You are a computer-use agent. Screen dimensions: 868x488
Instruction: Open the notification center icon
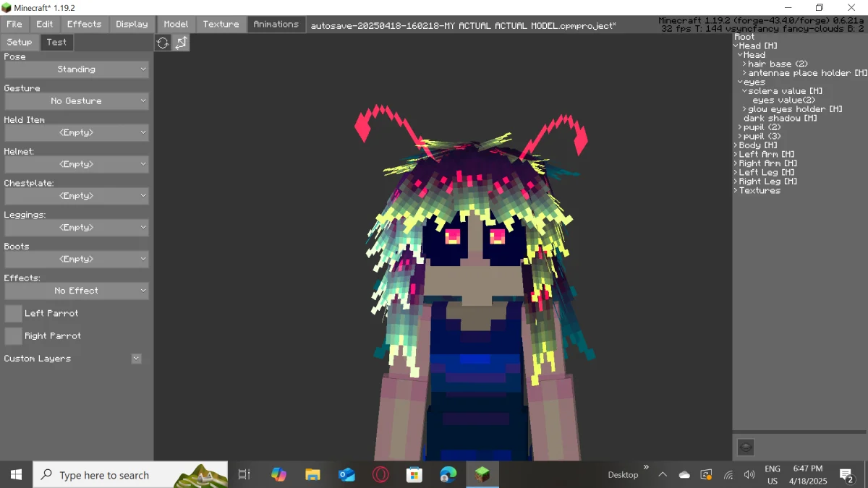[x=846, y=475]
